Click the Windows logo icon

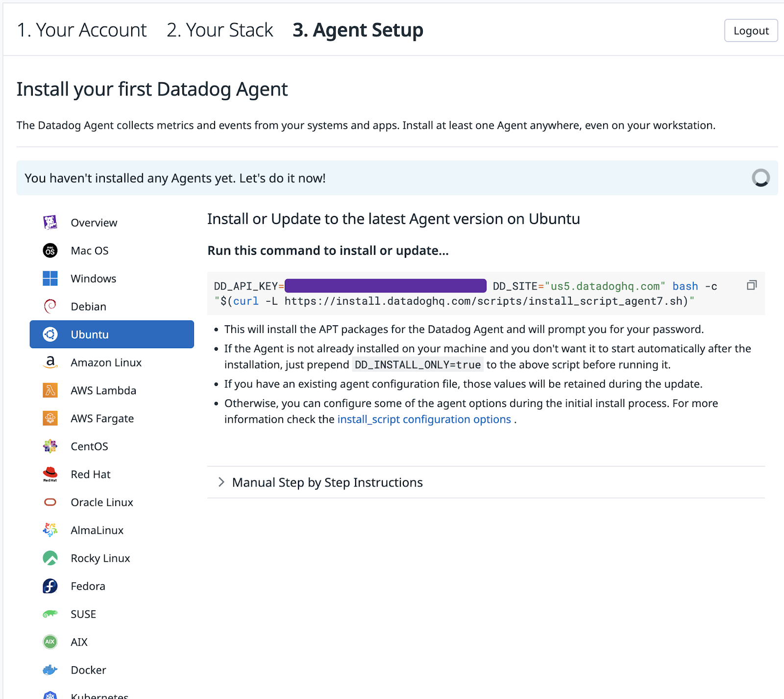tap(50, 278)
